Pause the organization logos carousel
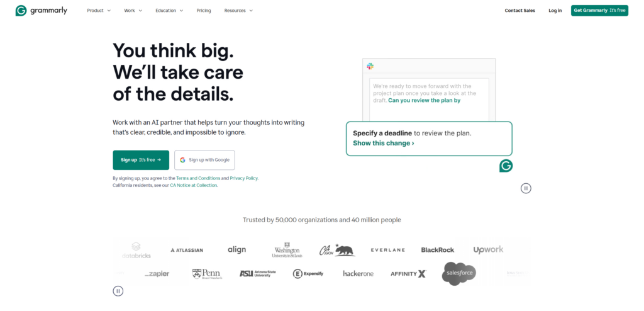This screenshot has width=644, height=311. 118,291
